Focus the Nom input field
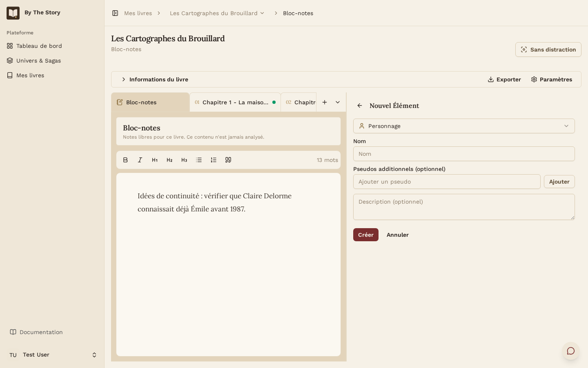588x368 pixels. [464, 154]
